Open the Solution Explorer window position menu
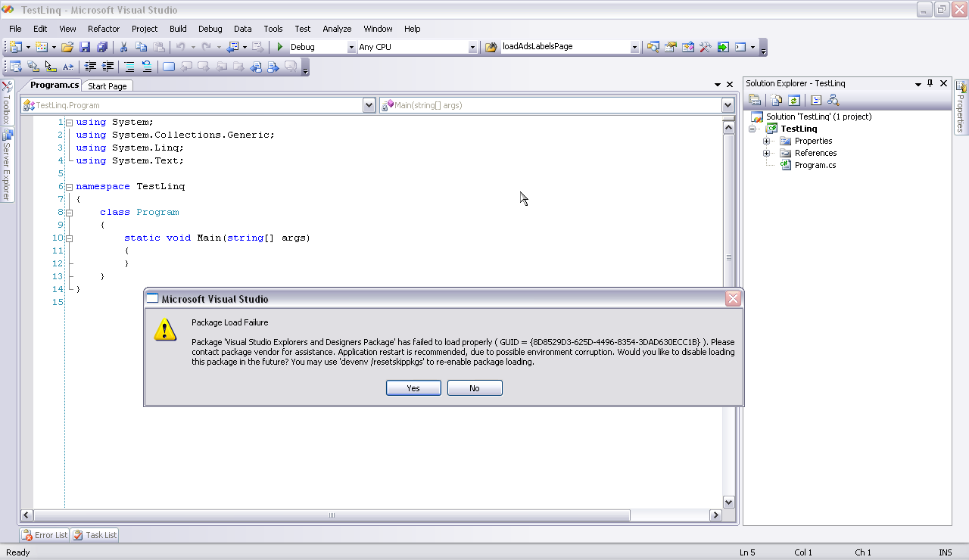This screenshot has width=969, height=560. tap(918, 84)
